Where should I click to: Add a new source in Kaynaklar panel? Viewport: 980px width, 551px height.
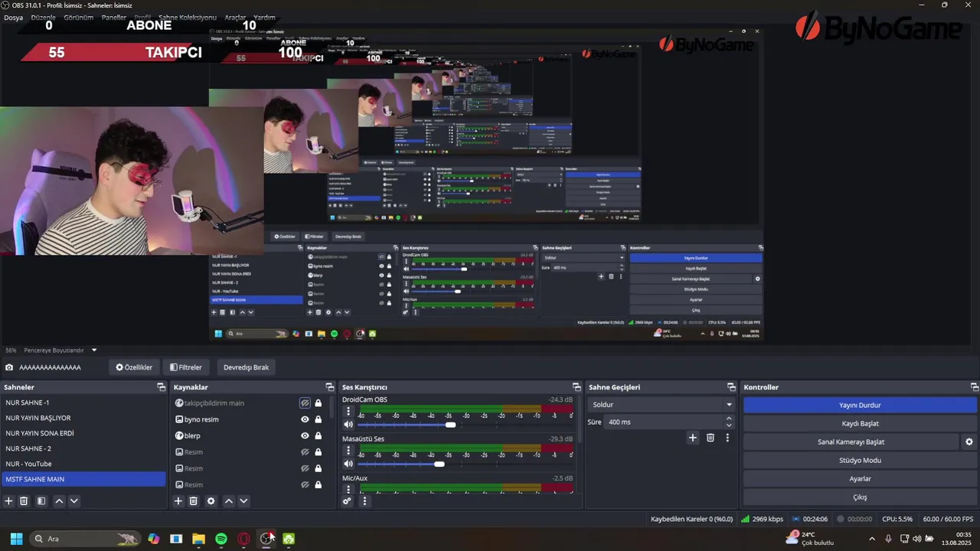click(178, 501)
